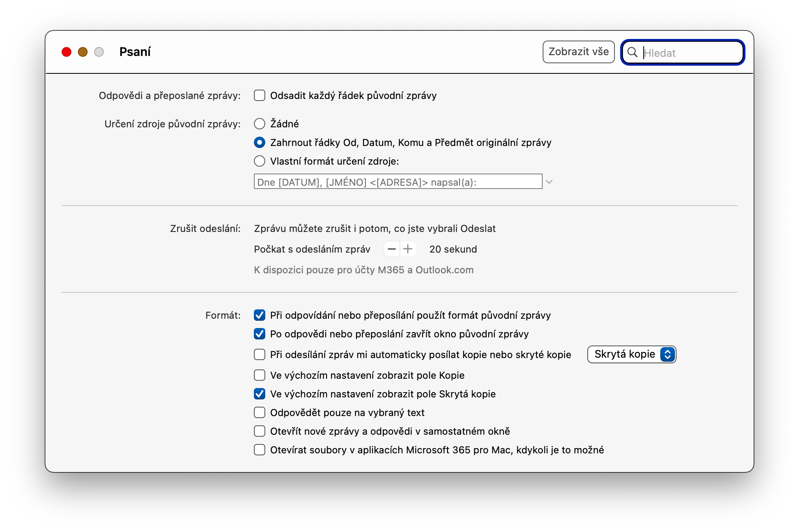Check zobrazit pole Kopie by default
The height and width of the screenshot is (532, 799).
point(260,375)
